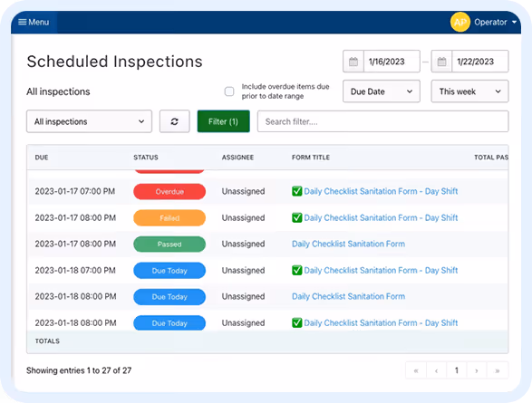Select the 2023-01-17 07:00 PM due date cell
The width and height of the screenshot is (532, 403).
[75, 191]
